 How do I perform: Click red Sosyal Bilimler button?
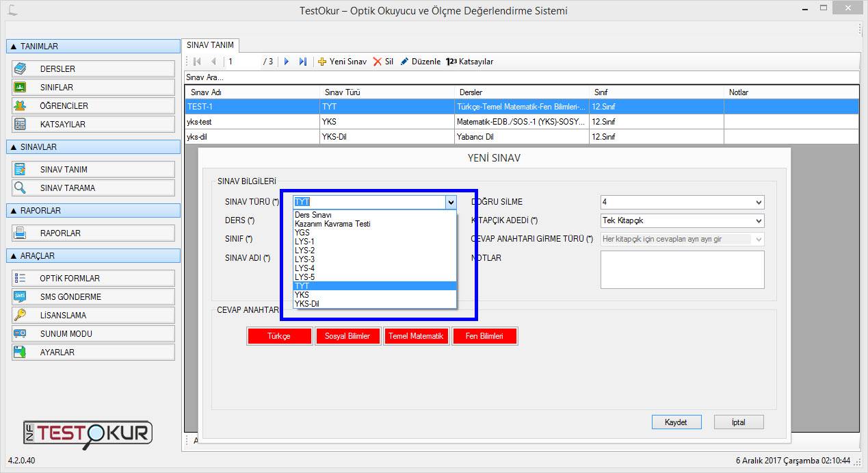347,336
